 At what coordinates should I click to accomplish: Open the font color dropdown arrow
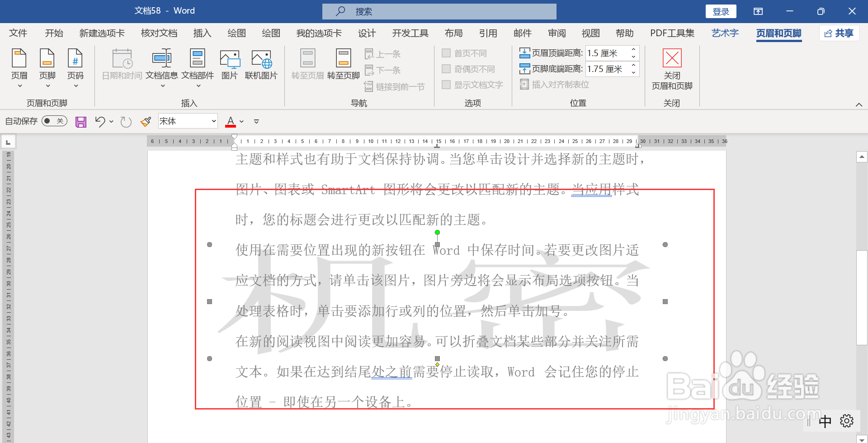pos(242,122)
